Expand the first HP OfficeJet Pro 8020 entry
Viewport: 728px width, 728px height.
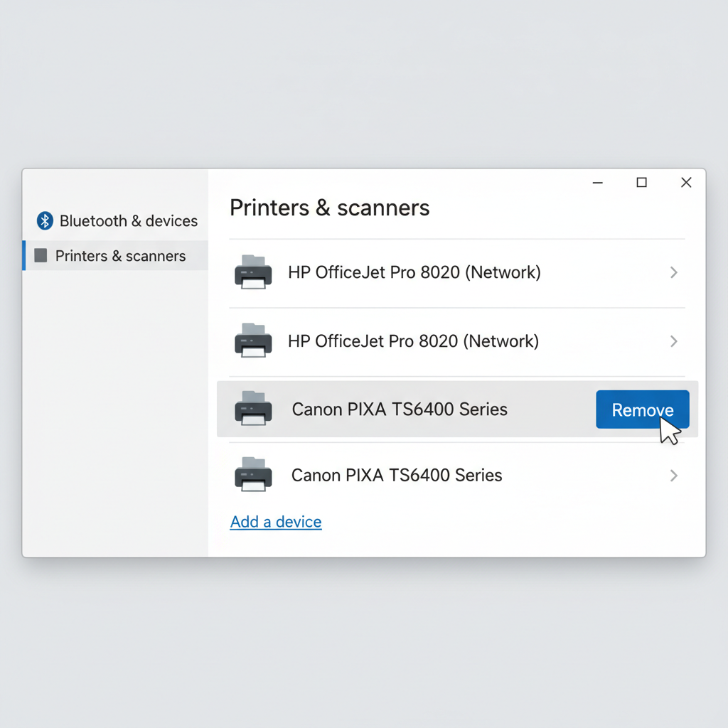[x=673, y=272]
